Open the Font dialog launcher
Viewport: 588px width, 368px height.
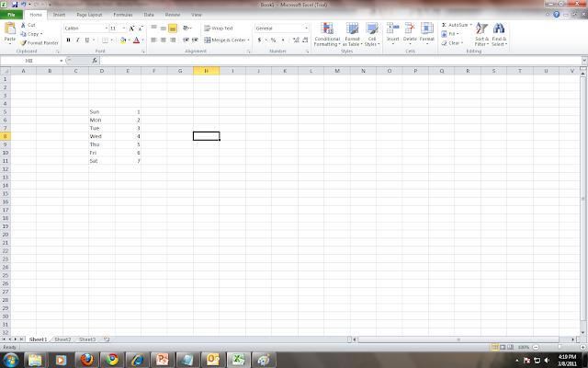143,52
